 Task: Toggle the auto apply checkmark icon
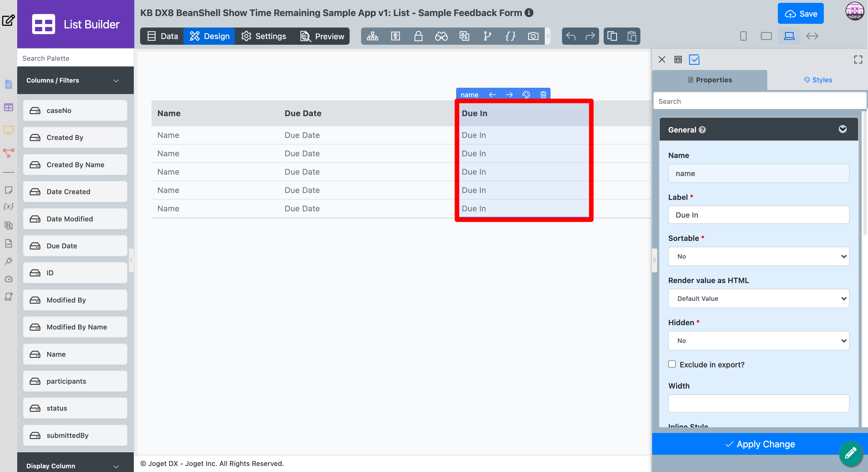point(694,60)
